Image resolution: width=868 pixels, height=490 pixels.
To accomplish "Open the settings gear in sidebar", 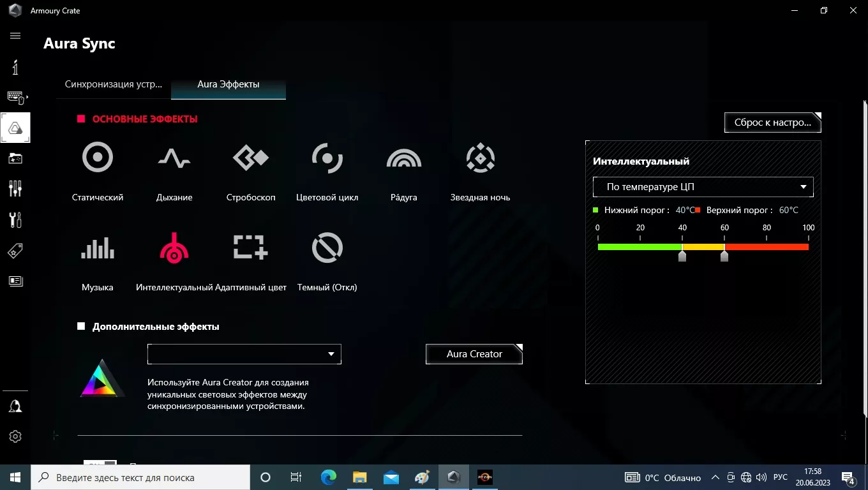I will click(x=15, y=436).
